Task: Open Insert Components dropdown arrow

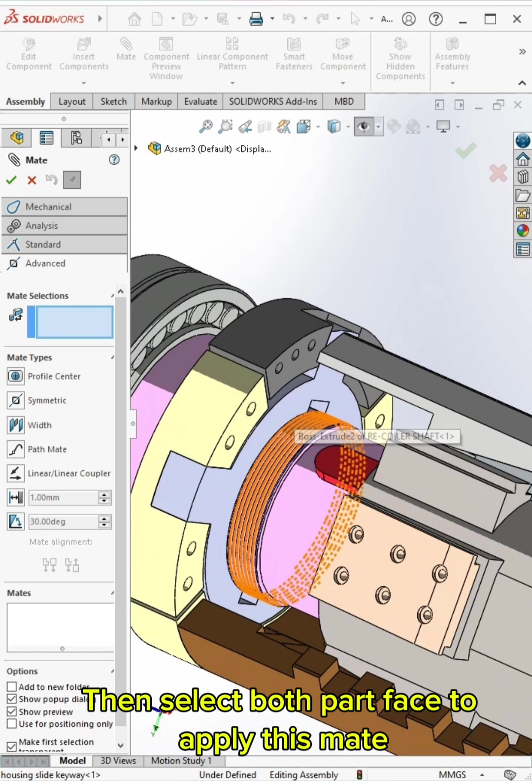Action: click(x=84, y=83)
